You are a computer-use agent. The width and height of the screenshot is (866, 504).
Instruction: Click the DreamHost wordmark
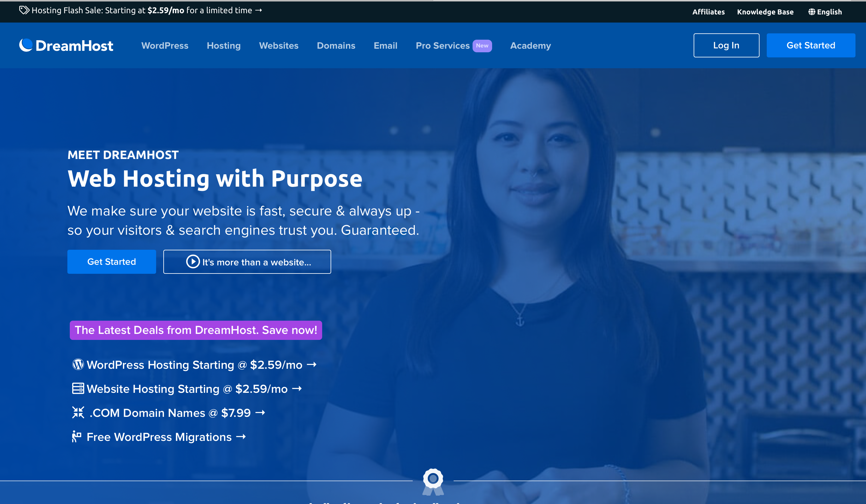point(74,46)
